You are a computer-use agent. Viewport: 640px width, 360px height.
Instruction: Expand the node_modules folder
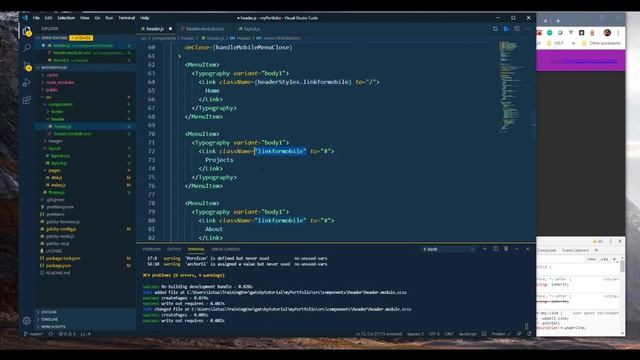click(x=60, y=82)
